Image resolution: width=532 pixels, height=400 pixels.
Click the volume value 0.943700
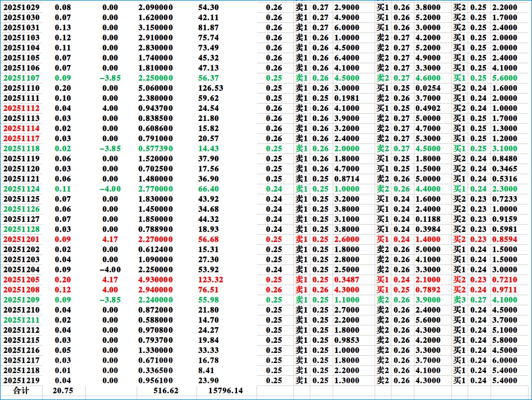[x=155, y=108]
